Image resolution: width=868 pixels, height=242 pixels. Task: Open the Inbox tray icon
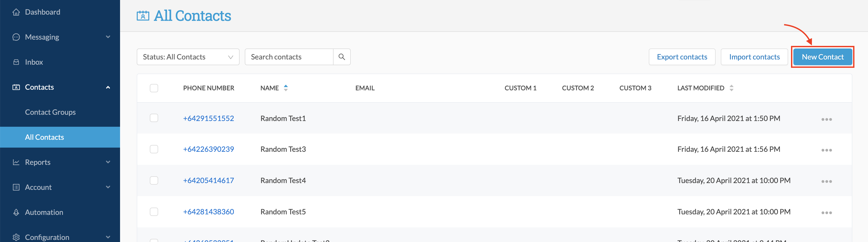pyautogui.click(x=16, y=62)
